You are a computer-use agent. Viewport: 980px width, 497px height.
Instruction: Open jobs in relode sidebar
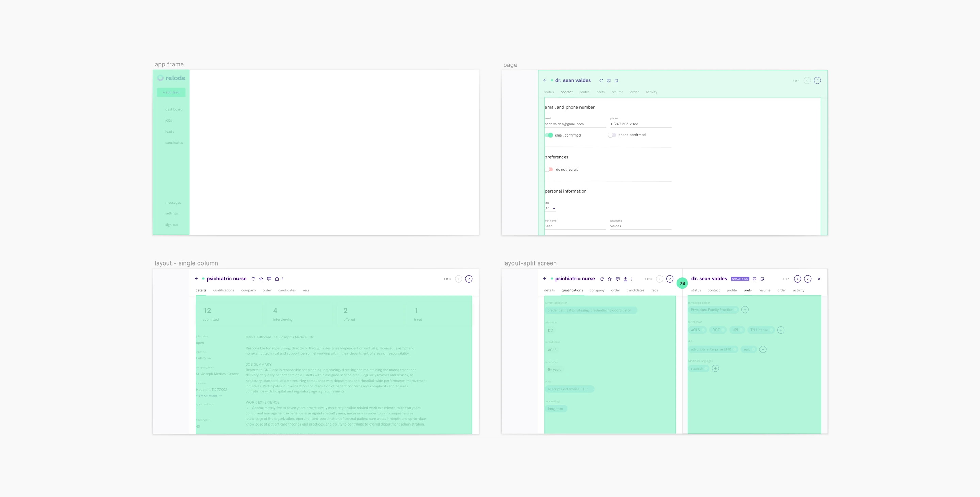[168, 120]
